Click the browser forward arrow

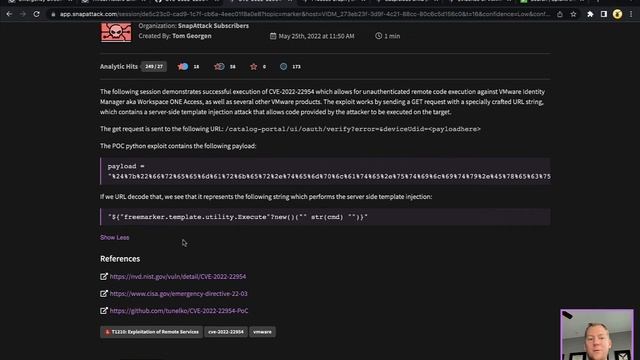click(x=23, y=14)
